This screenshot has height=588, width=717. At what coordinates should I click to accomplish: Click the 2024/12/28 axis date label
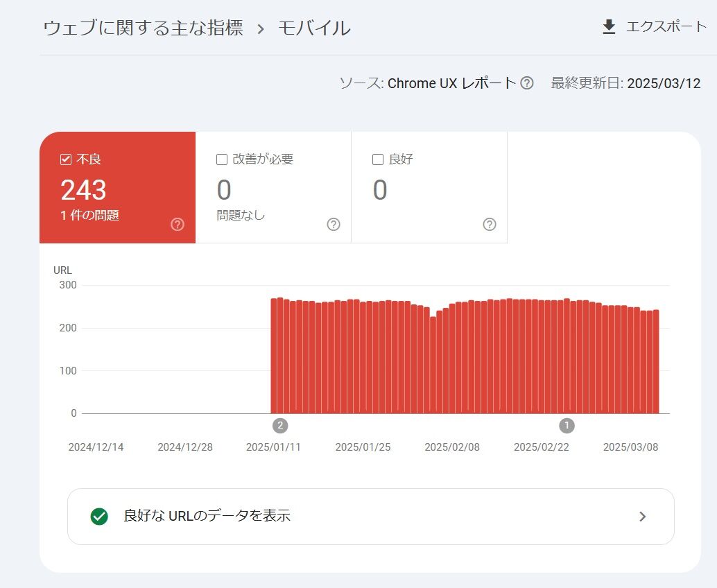(x=185, y=447)
